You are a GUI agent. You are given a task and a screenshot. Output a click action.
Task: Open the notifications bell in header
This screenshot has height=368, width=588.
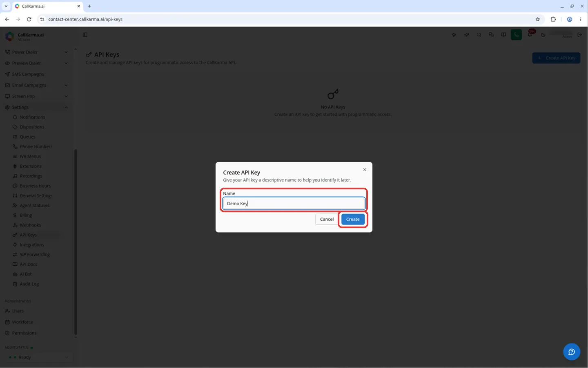pos(530,35)
